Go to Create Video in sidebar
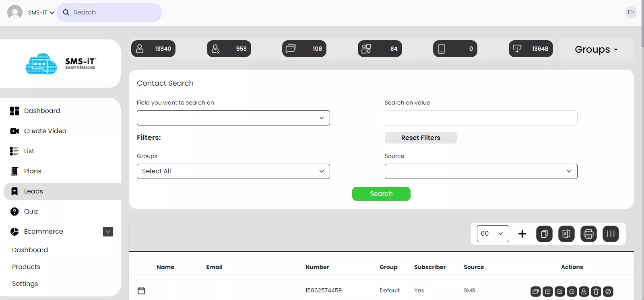Viewport: 644px width, 300px height. coord(45,131)
